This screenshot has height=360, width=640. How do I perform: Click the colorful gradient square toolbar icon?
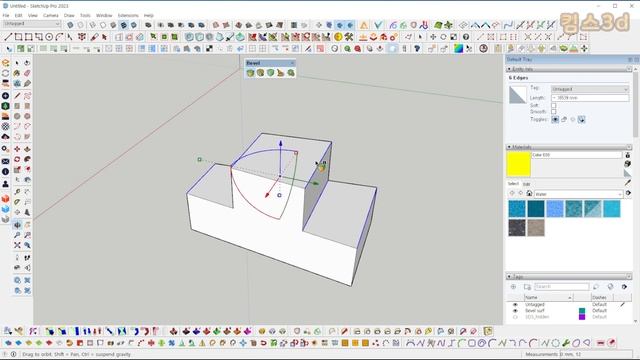point(458,49)
